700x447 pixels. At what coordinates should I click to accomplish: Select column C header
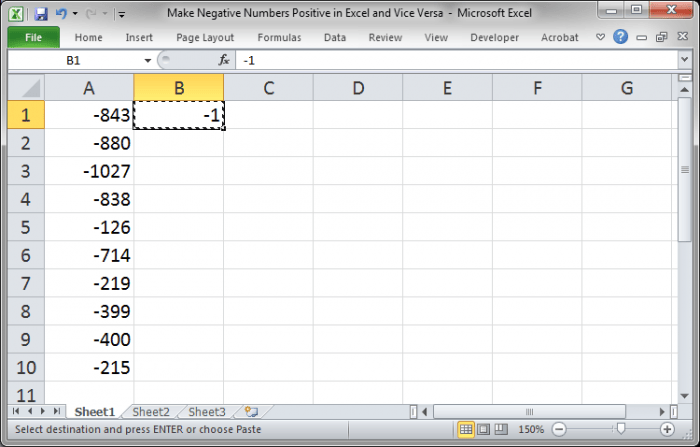pos(269,88)
